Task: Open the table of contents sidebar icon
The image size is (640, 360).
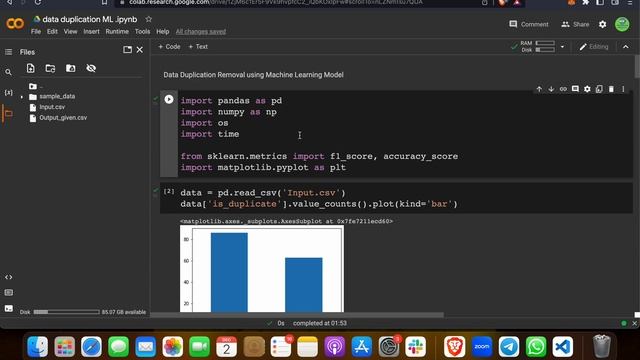Action: 8,52
